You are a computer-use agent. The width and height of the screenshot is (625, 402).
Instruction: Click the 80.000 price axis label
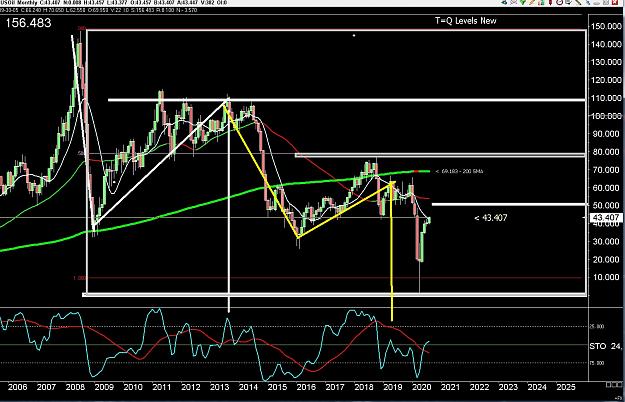tap(606, 152)
